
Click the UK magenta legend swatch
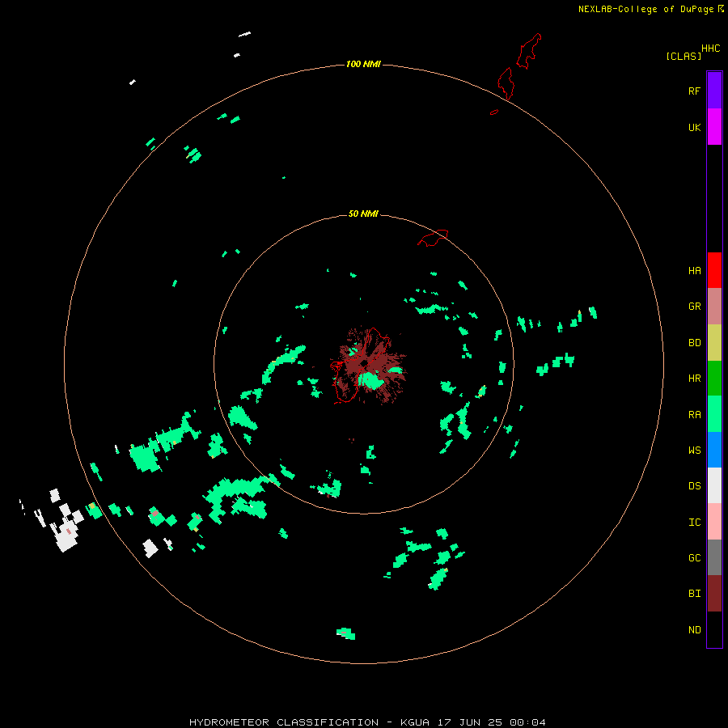click(x=714, y=127)
